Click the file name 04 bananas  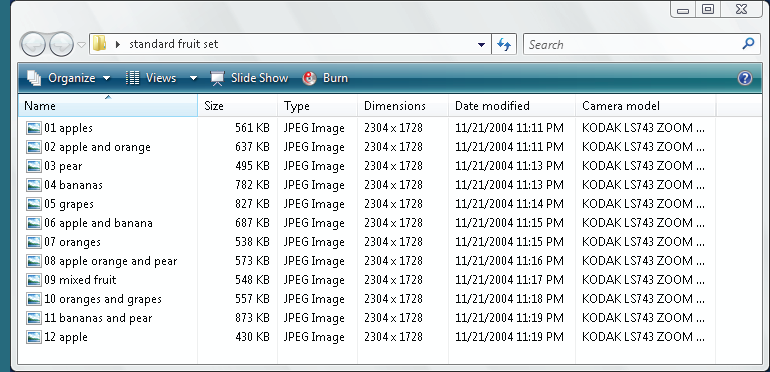point(73,185)
